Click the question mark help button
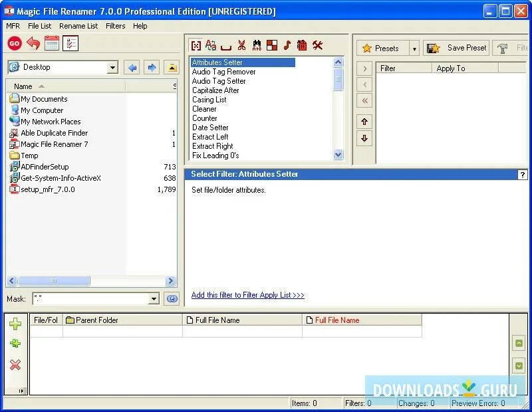Screen dimensions: 532x412 coord(523,175)
